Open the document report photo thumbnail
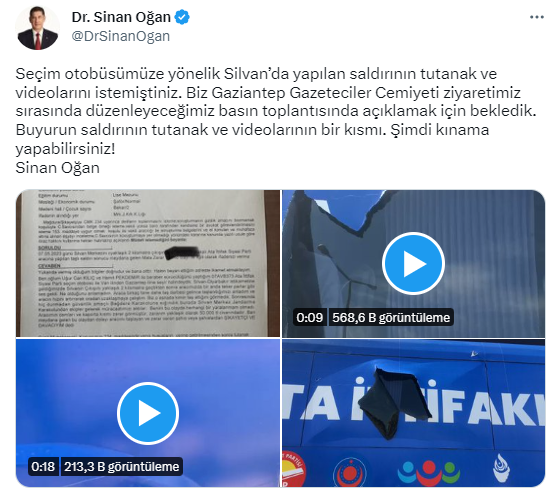 pyautogui.click(x=148, y=263)
